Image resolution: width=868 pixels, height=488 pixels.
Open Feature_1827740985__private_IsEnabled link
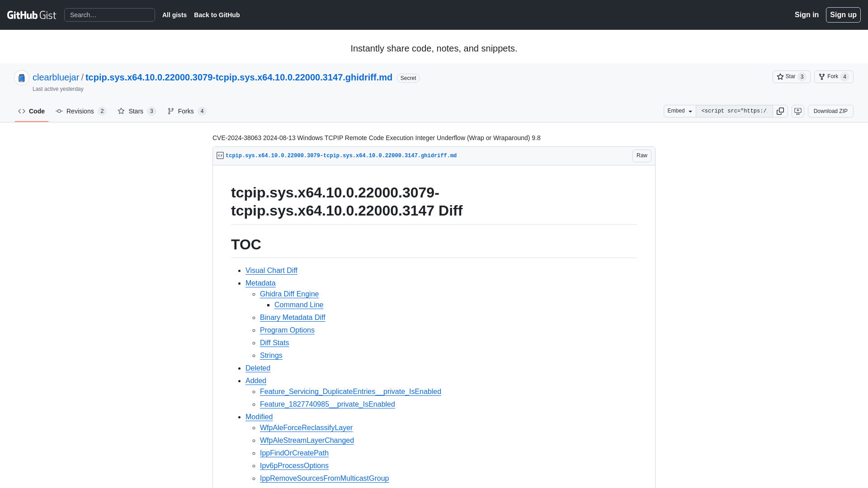coord(327,404)
